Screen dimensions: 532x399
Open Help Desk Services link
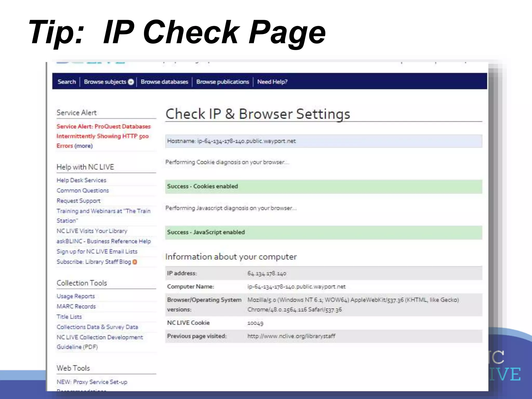(x=81, y=180)
